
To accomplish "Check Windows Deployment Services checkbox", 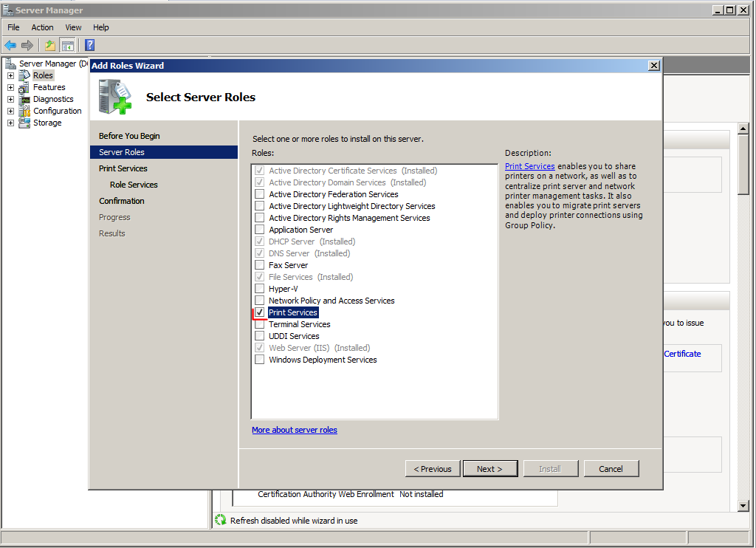I will pos(259,360).
